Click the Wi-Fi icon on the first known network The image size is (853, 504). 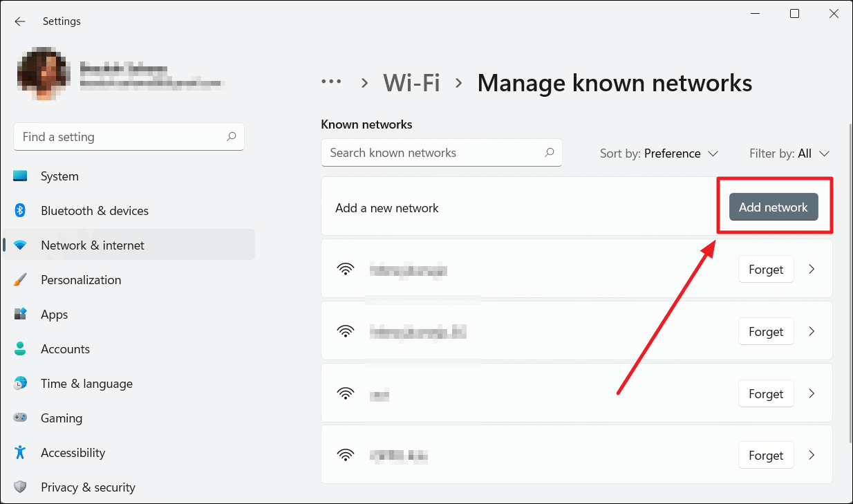(x=346, y=268)
